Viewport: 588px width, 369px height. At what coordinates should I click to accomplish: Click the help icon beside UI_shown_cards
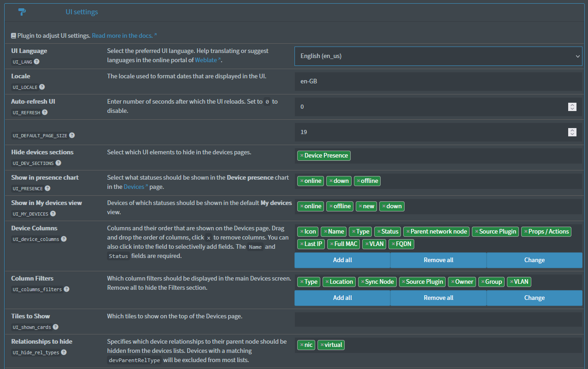point(56,327)
